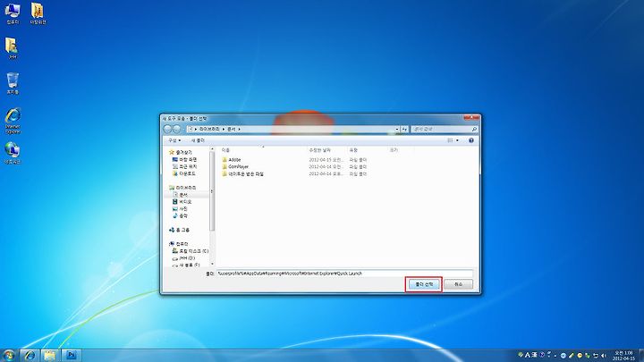Select the JHH (D:) drive in the sidebar
The image size is (644, 362).
pos(183,258)
